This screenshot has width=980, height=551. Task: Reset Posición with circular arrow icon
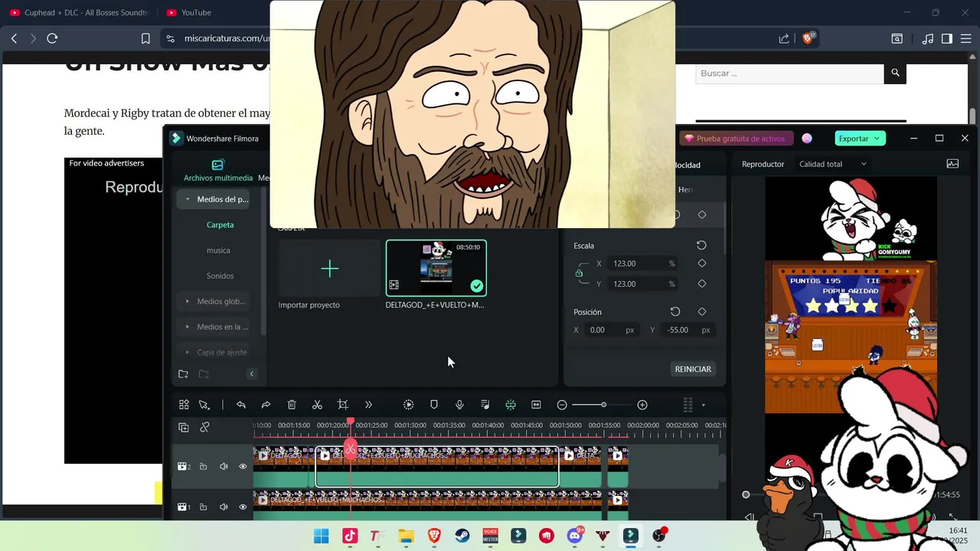[x=675, y=311]
